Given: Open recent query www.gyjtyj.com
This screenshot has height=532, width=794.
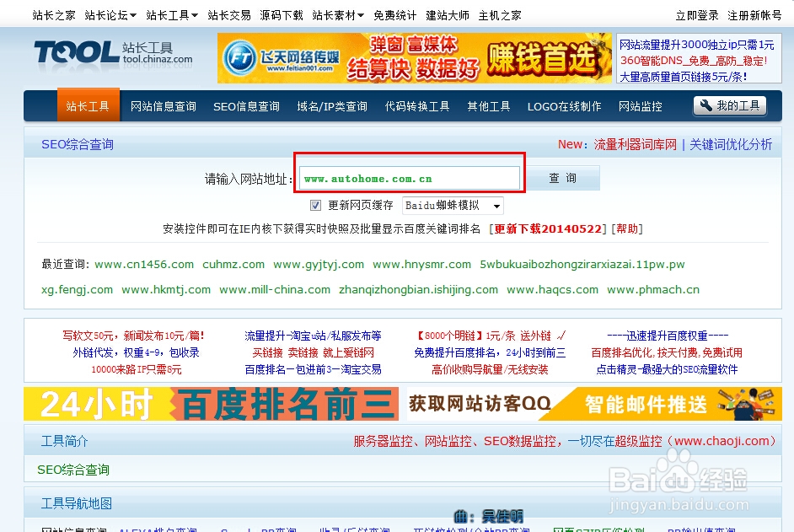Looking at the screenshot, I should tap(319, 265).
